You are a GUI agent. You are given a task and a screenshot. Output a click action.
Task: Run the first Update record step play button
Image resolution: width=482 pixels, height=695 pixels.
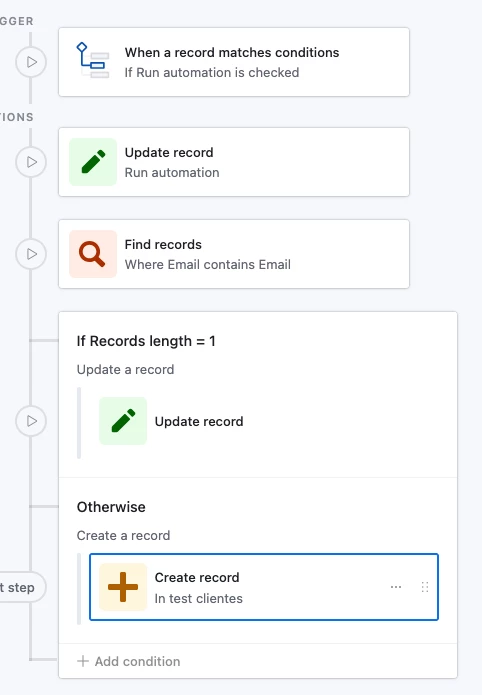(x=31, y=162)
